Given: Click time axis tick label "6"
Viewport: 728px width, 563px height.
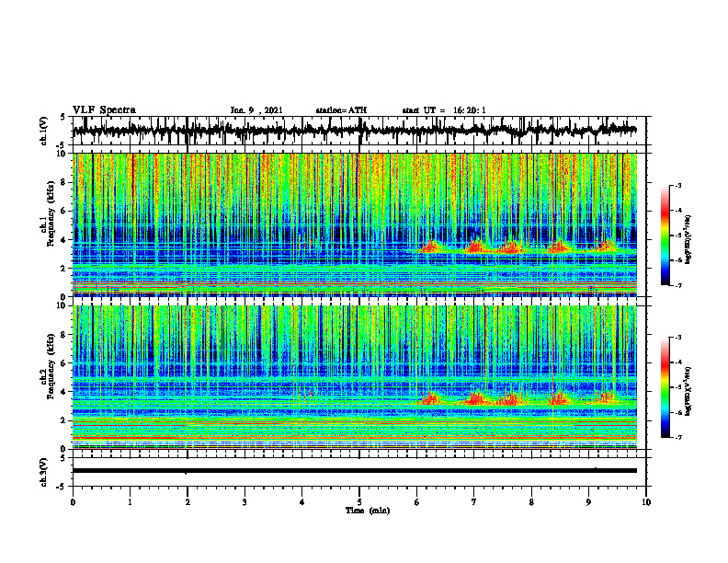Looking at the screenshot, I should (x=417, y=502).
